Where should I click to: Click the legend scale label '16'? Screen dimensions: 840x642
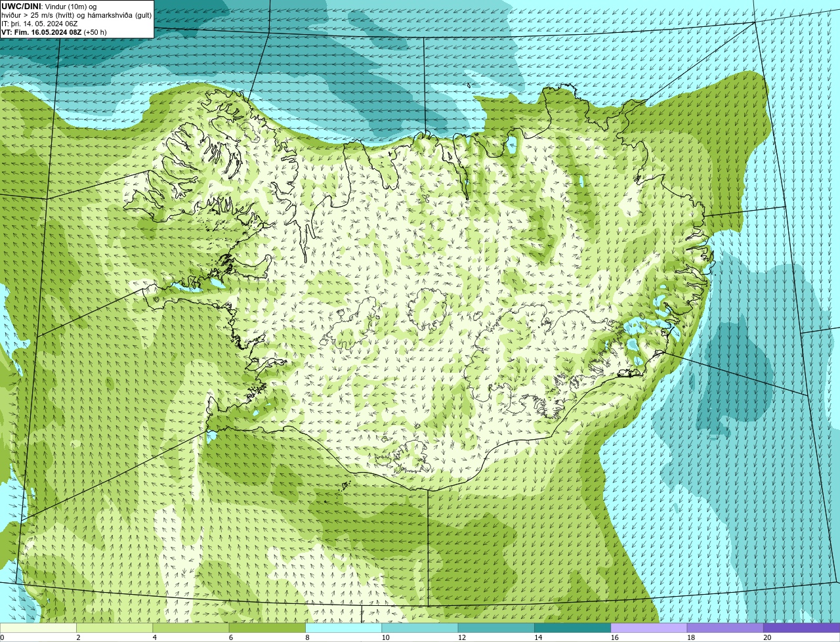point(615,637)
